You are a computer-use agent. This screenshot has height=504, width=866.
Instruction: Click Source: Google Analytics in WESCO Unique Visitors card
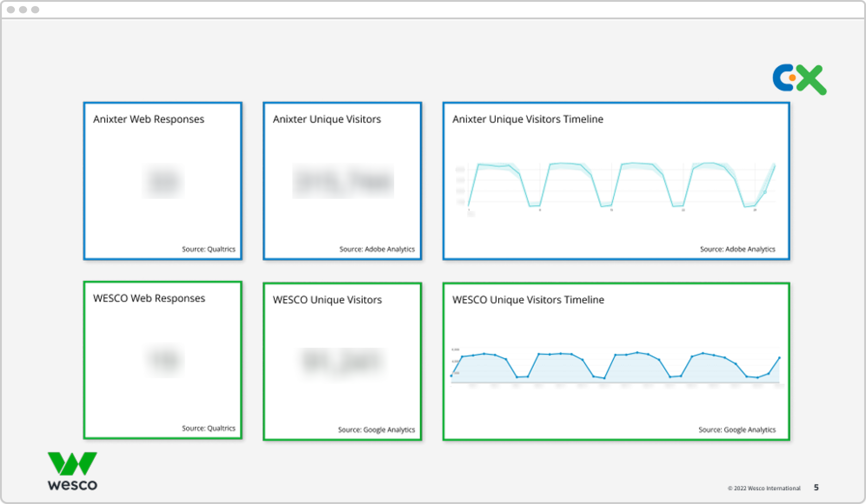(x=377, y=430)
